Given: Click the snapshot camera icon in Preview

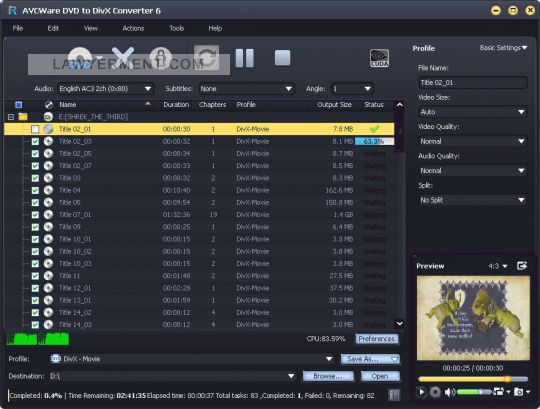Looking at the screenshot, I should tap(519, 391).
